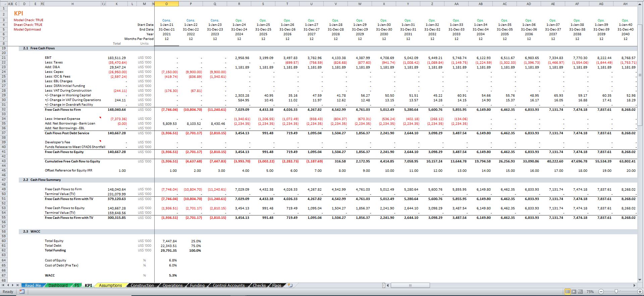
Task: Click '2.3 WACC' section header
Action: (x=32, y=232)
